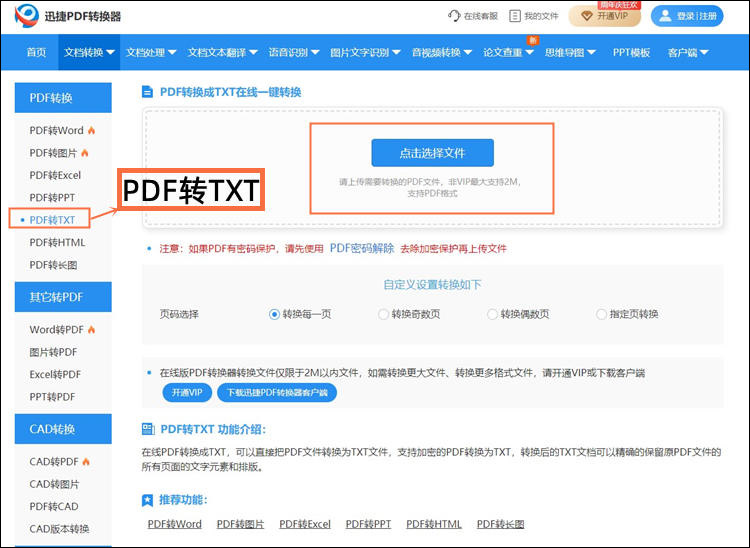Click the flame icon next to Word转PDF

coord(91,329)
